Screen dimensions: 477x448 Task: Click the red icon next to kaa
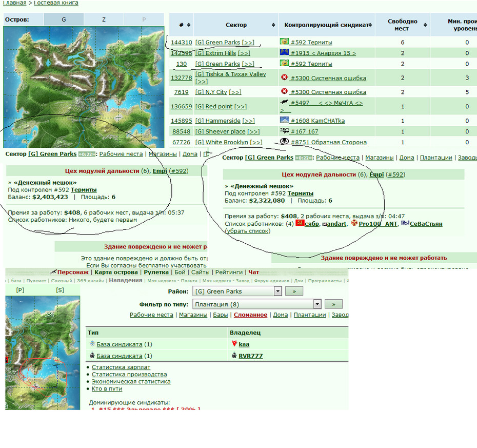coord(234,344)
